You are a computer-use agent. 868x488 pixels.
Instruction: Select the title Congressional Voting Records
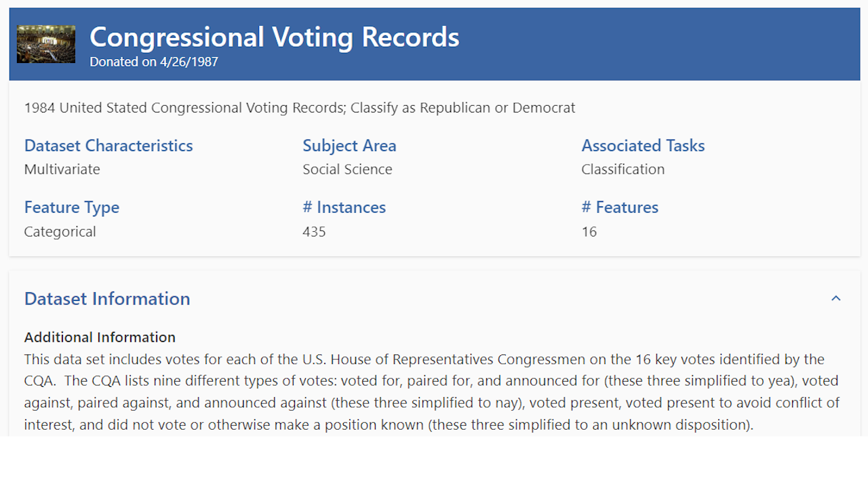click(x=274, y=37)
